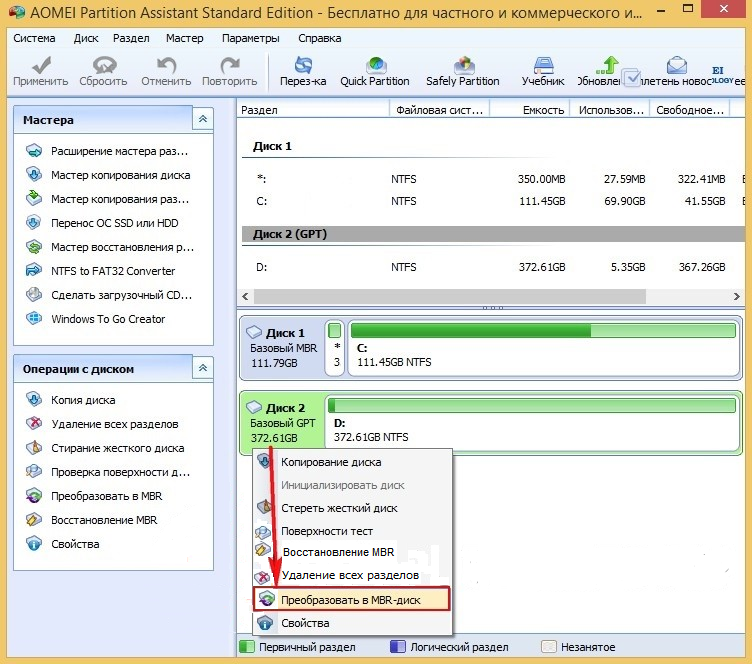Click the Диск 1 list header
Screen dimensions: 752x664
tap(492, 146)
